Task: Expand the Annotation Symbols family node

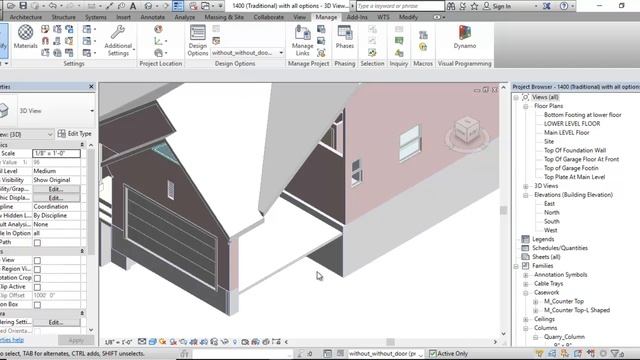Action: [526, 275]
